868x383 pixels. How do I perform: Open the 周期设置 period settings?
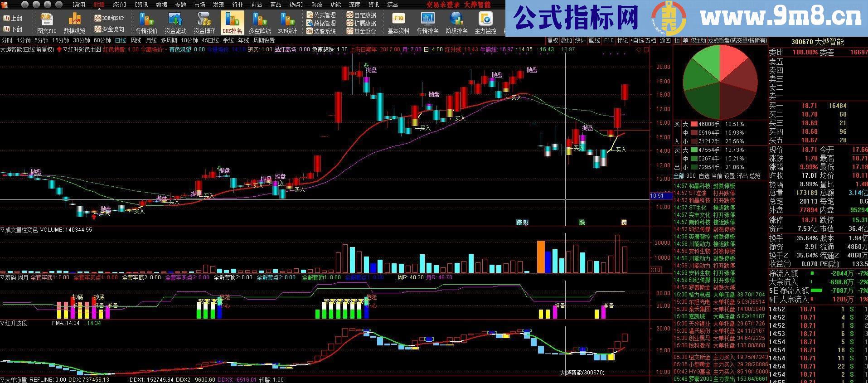(x=264, y=40)
